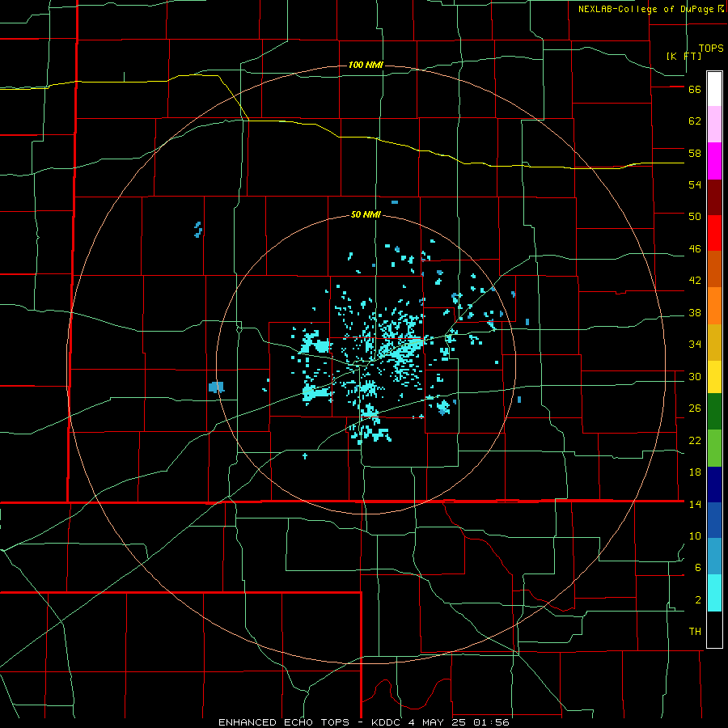The image size is (728, 728).
Task: Click the 26 scale label
Action: pos(695,408)
